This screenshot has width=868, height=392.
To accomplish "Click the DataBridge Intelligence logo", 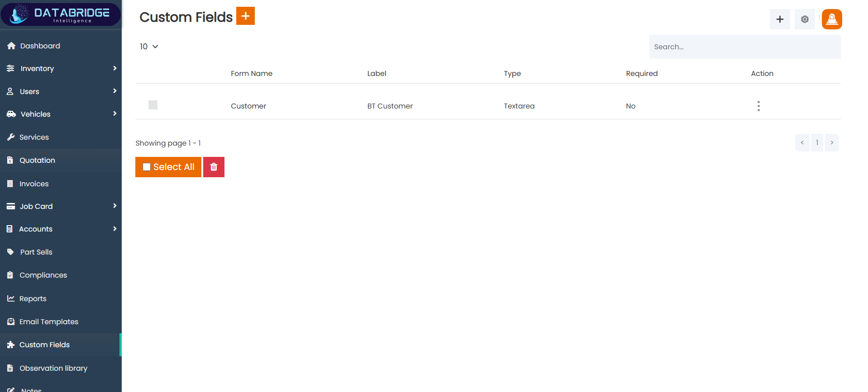I will click(x=61, y=14).
